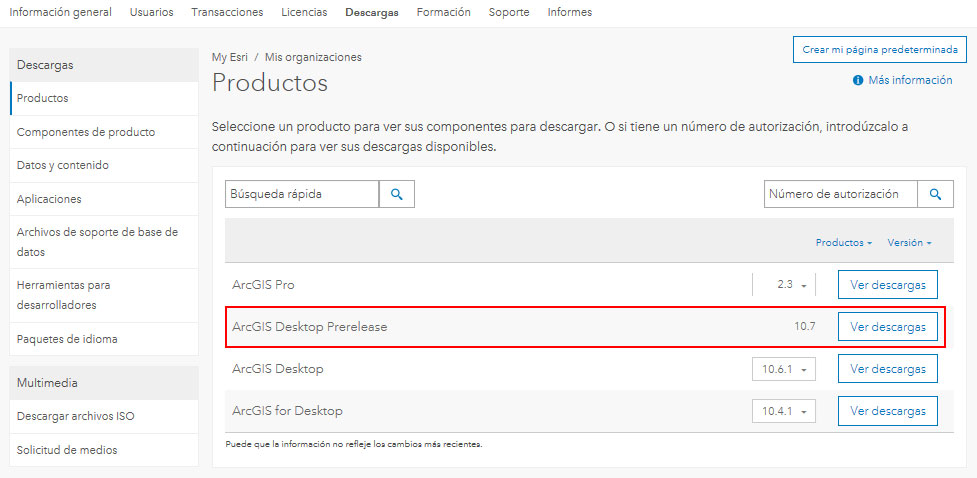Open Descargar archivos ISO
The image size is (977, 478).
104,416
